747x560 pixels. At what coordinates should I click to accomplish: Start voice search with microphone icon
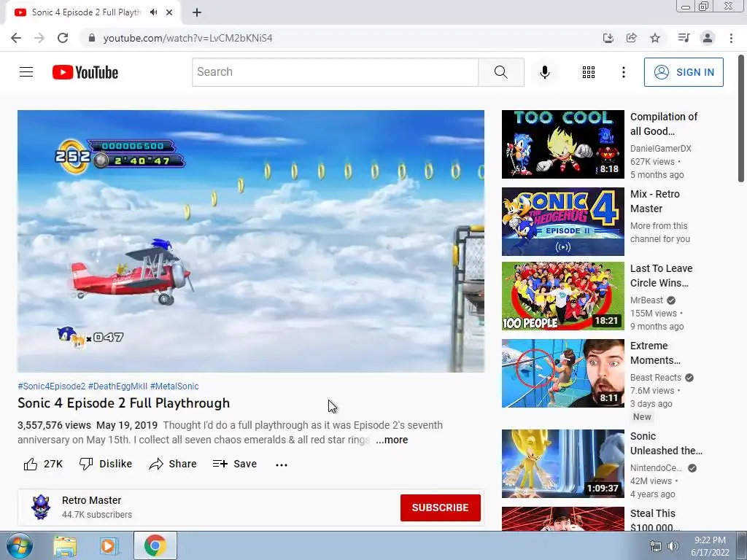pos(544,72)
